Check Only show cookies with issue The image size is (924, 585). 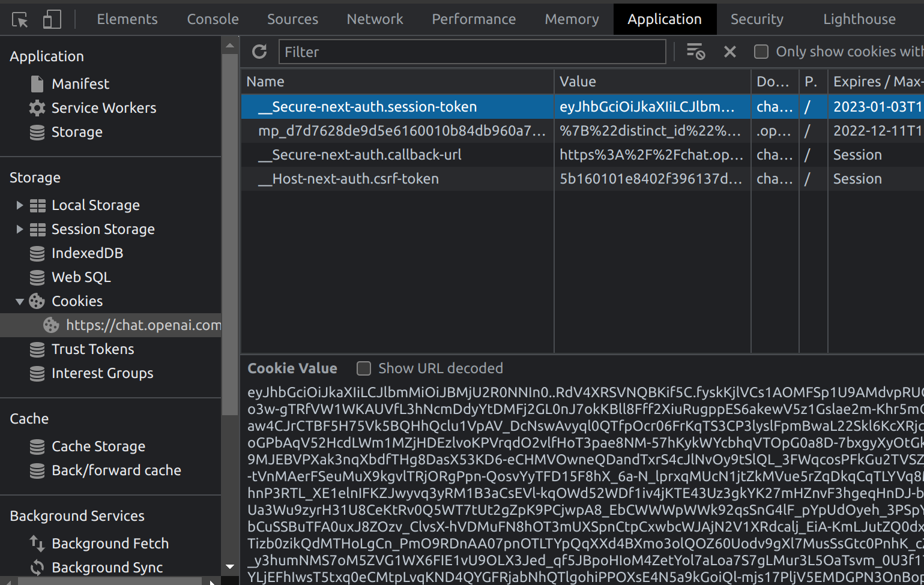(761, 52)
